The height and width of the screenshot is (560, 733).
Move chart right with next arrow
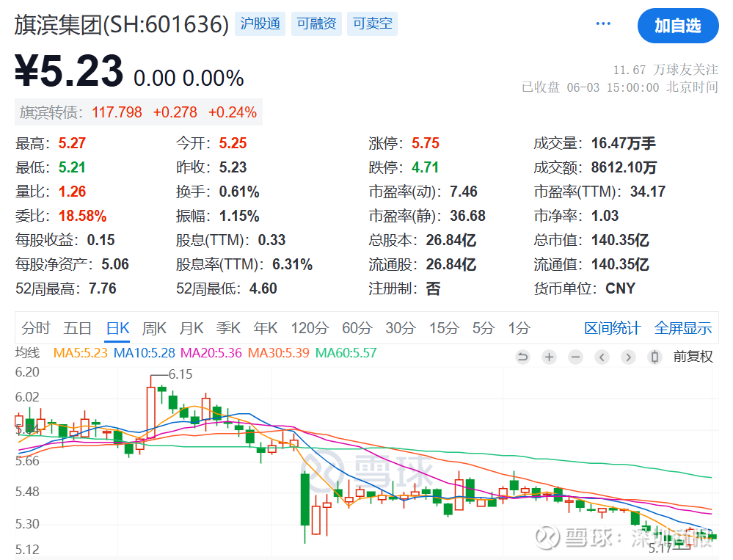(628, 357)
